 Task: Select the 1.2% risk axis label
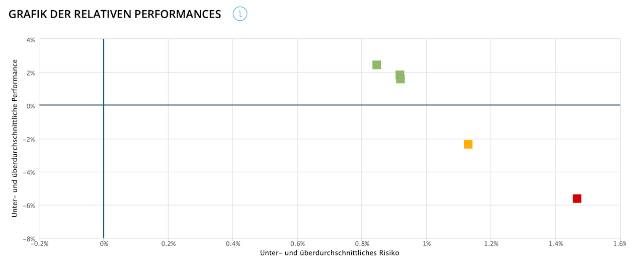click(x=491, y=244)
